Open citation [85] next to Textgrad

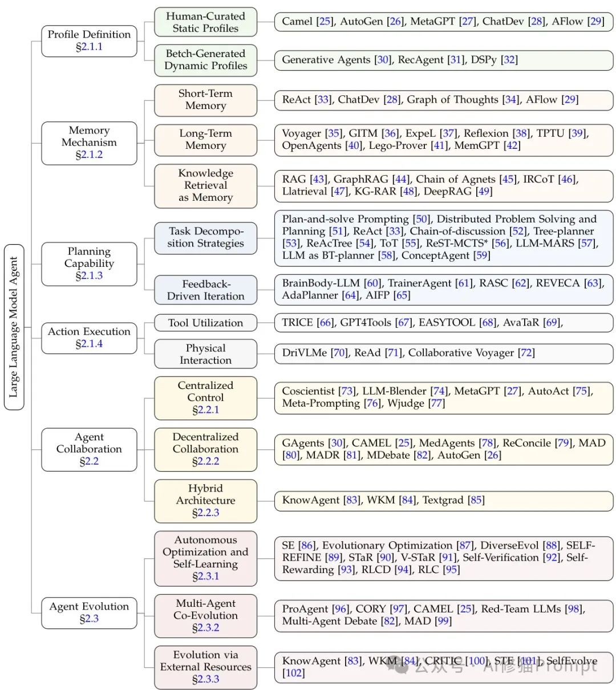pos(476,500)
